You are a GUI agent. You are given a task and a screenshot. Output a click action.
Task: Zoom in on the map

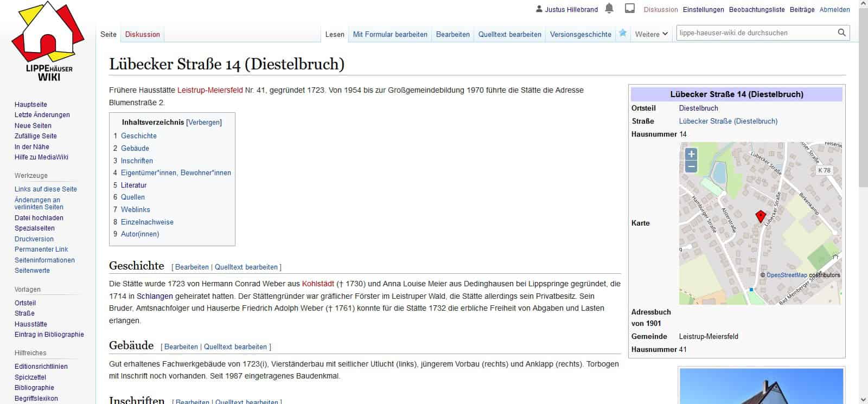point(691,154)
